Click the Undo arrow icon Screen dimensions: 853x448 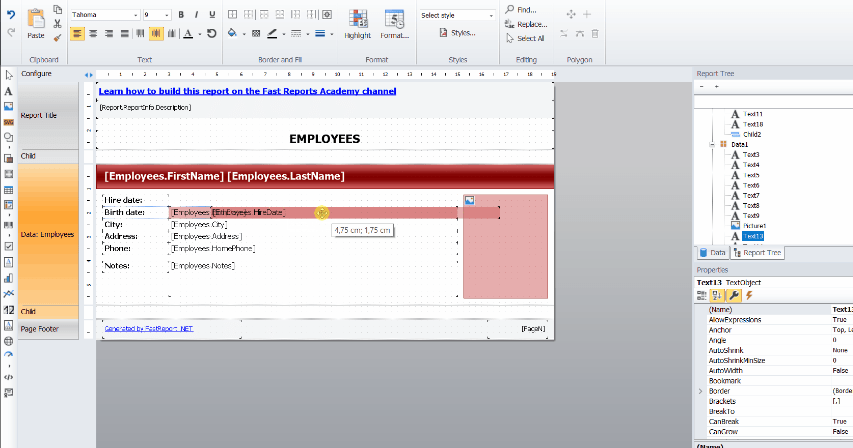point(11,15)
